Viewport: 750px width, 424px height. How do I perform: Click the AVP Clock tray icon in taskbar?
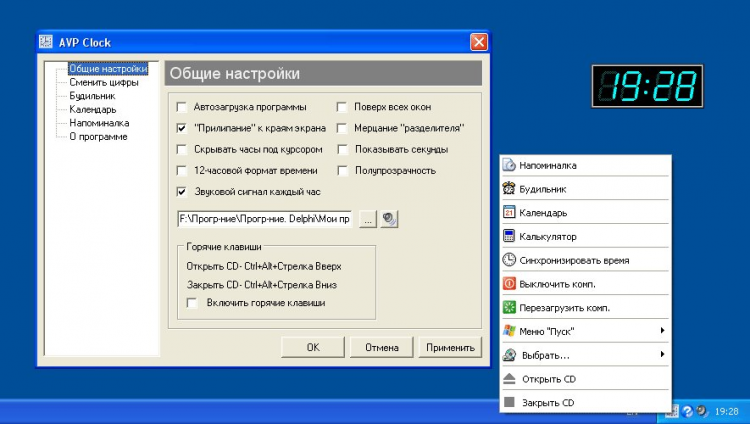672,411
